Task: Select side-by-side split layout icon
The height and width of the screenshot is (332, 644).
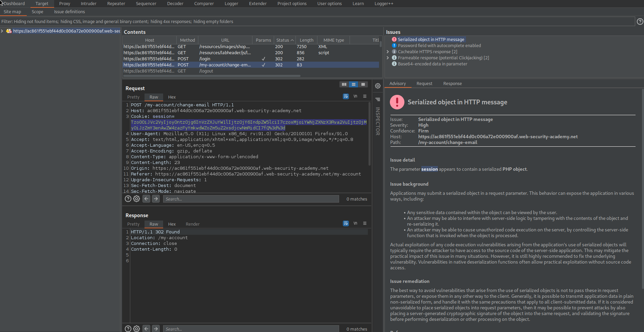Action: pyautogui.click(x=344, y=84)
